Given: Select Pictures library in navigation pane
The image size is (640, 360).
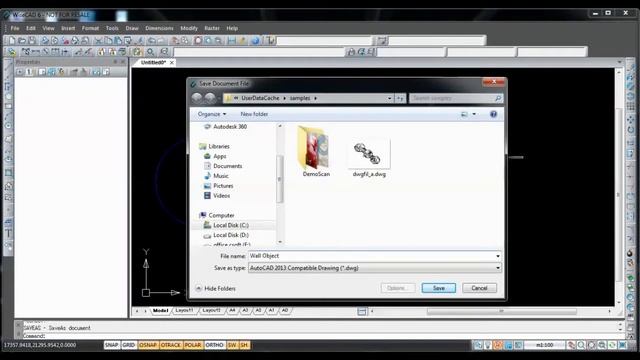Looking at the screenshot, I should click(x=223, y=186).
